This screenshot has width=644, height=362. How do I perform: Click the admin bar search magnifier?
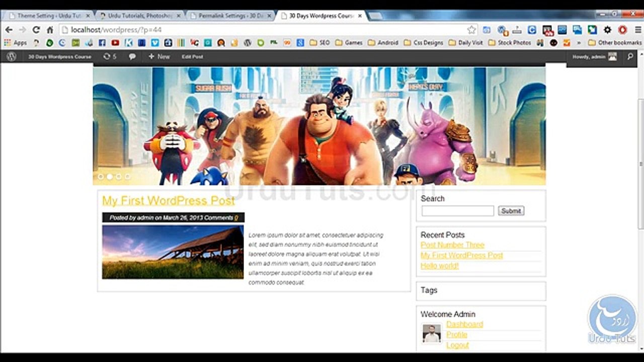tap(630, 57)
